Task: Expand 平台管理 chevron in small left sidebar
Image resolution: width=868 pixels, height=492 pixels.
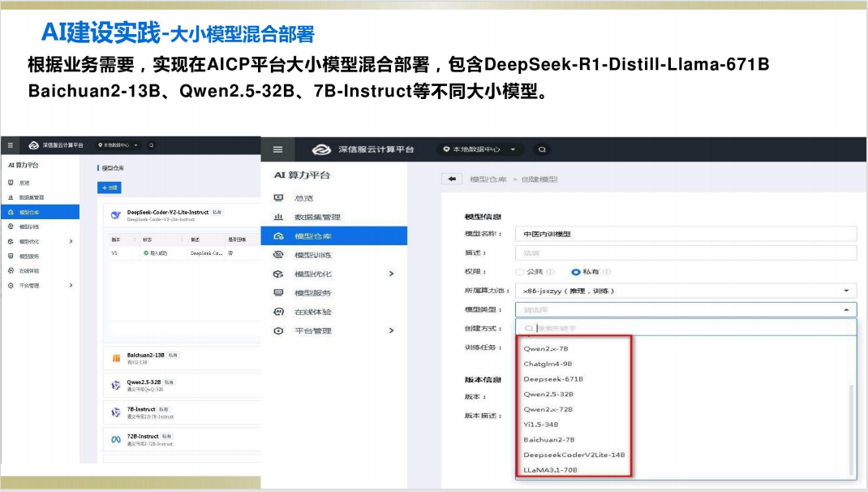Action: [71, 285]
